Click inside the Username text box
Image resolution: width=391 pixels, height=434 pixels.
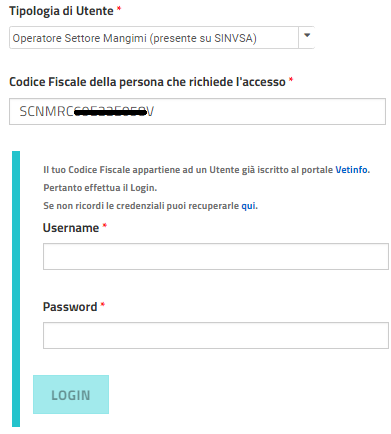[216, 256]
